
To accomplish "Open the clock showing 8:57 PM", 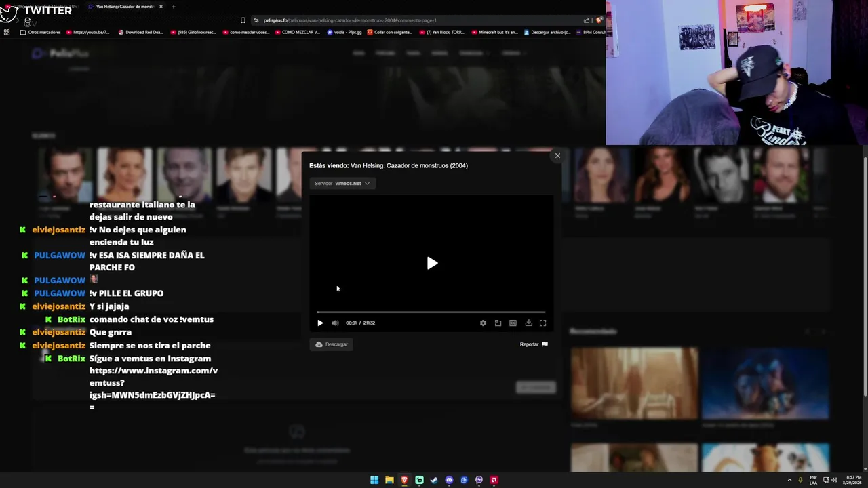I will pyautogui.click(x=852, y=480).
